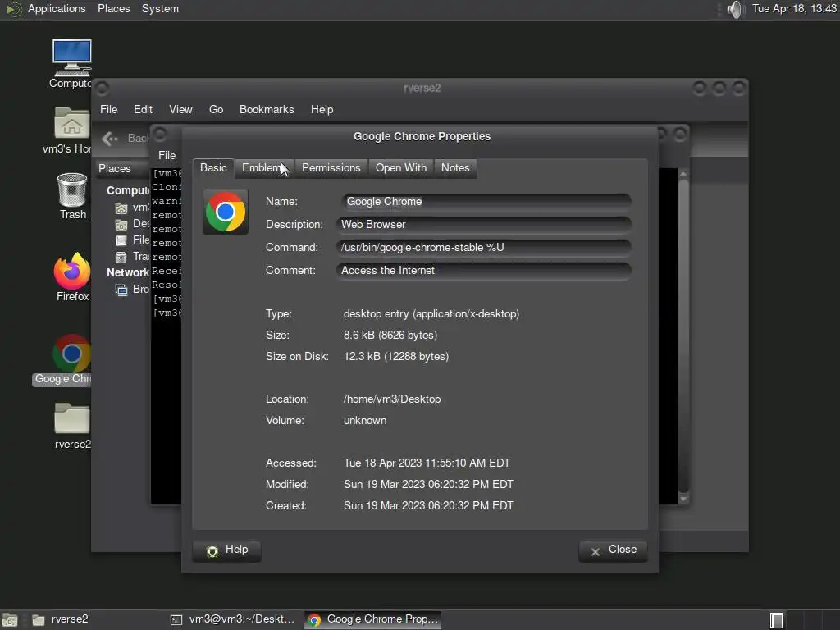Click vm3@vm3 terminal taskbar button
Viewport: 840px width, 630px height.
(x=234, y=620)
